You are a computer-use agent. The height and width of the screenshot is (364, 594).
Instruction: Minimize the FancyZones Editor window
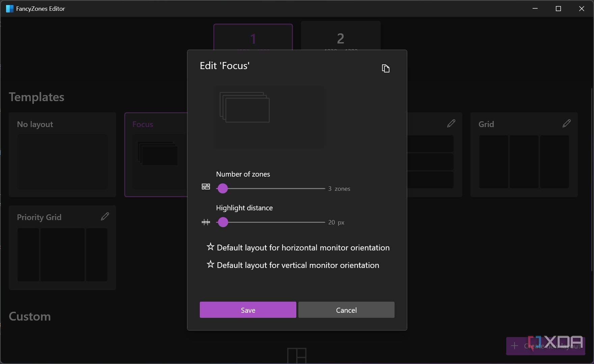[535, 9]
